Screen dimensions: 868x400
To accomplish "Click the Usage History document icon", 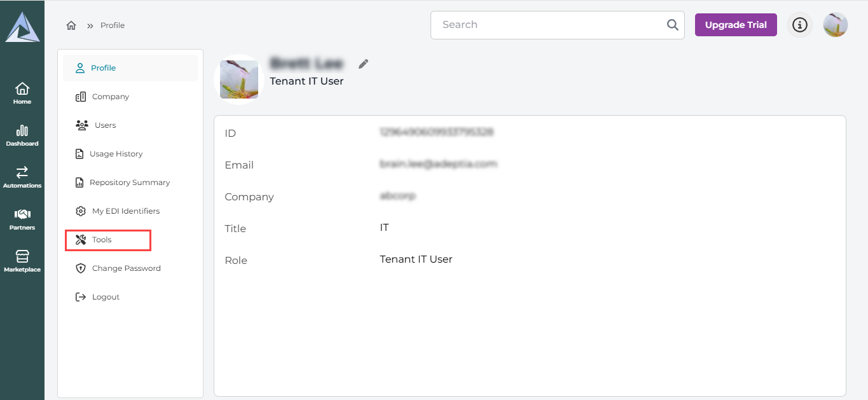I will pos(79,154).
